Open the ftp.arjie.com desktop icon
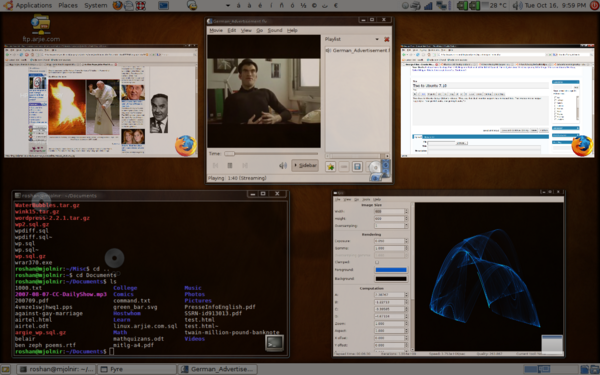The height and width of the screenshot is (375, 600). pos(41,28)
